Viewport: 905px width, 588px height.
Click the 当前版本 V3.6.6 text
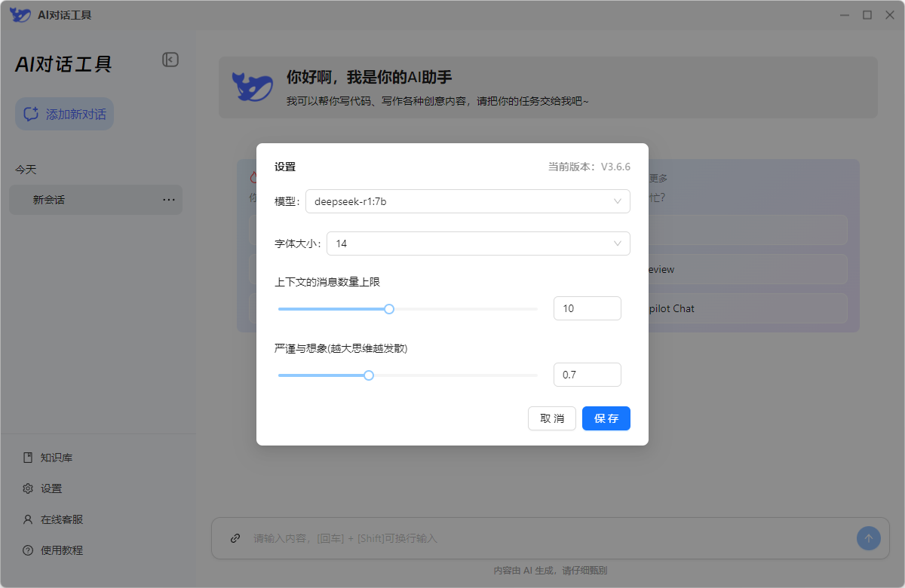(589, 167)
